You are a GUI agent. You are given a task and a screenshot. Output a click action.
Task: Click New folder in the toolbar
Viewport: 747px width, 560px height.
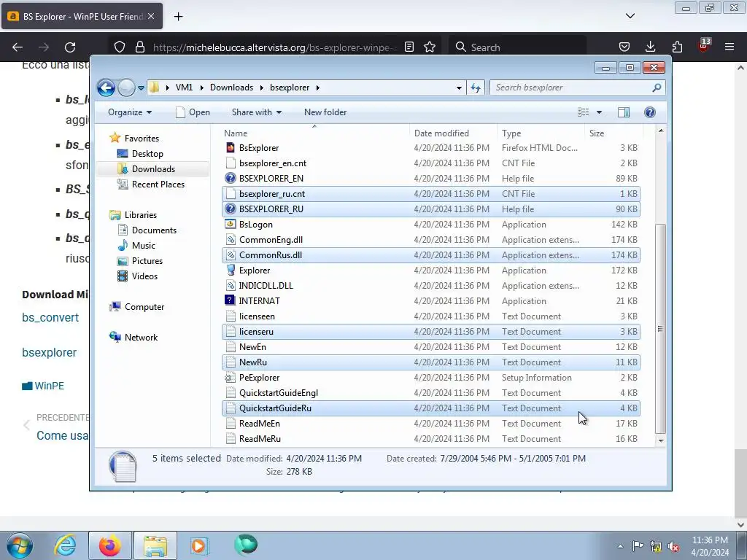(325, 112)
